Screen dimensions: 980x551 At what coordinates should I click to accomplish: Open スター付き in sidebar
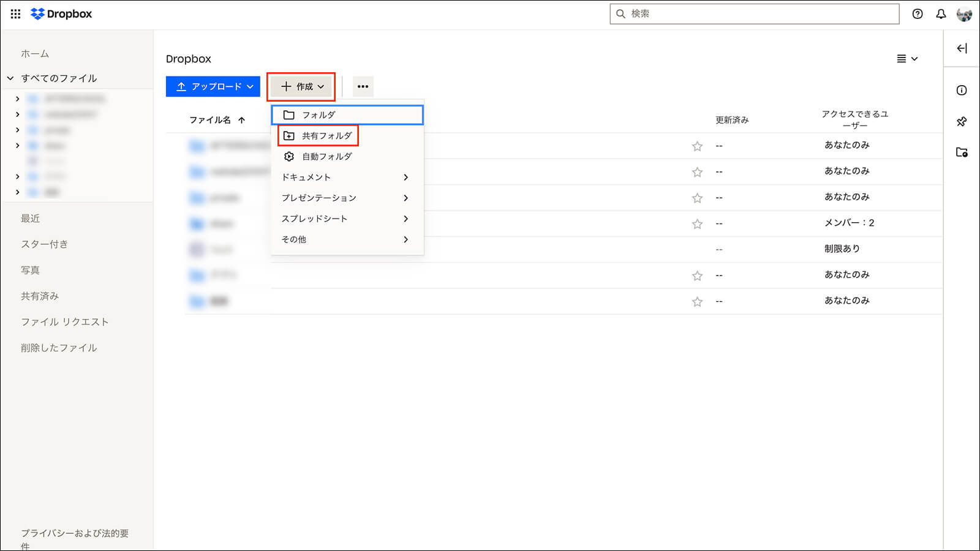click(x=44, y=244)
